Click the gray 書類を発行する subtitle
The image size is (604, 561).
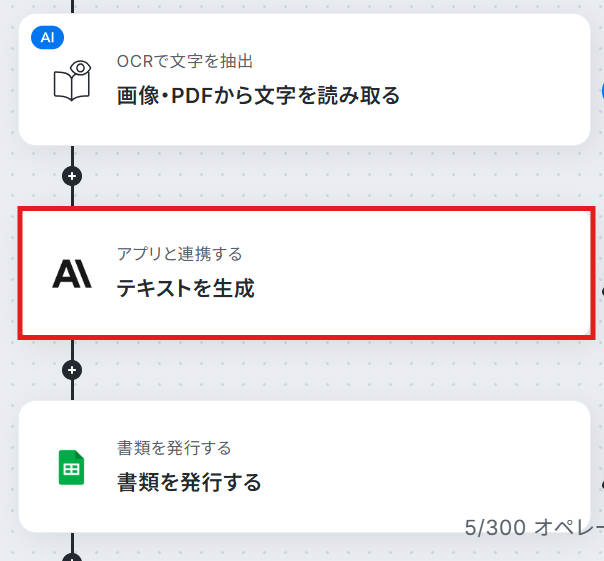(x=174, y=448)
